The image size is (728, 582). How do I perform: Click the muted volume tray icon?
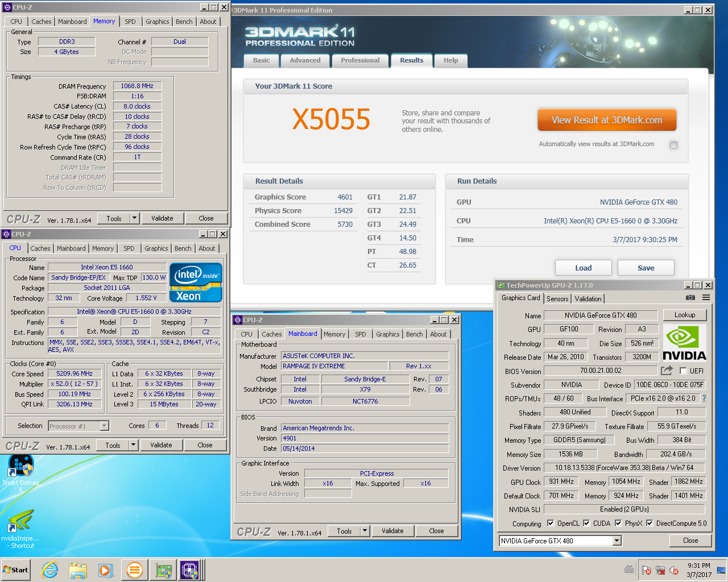[674, 570]
